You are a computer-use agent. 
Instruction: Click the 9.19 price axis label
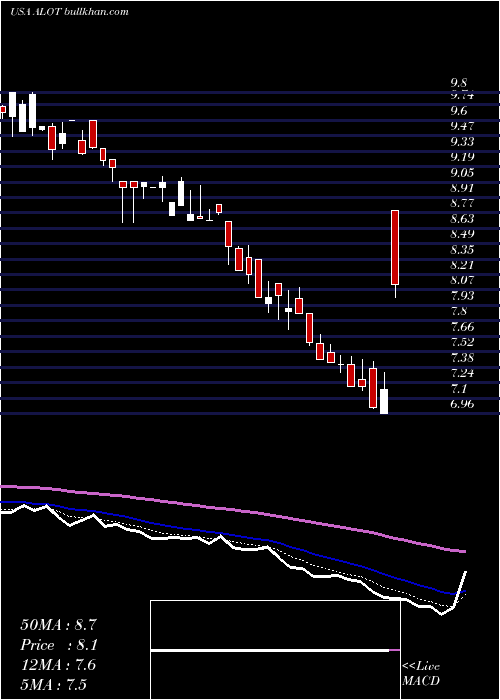coord(462,157)
